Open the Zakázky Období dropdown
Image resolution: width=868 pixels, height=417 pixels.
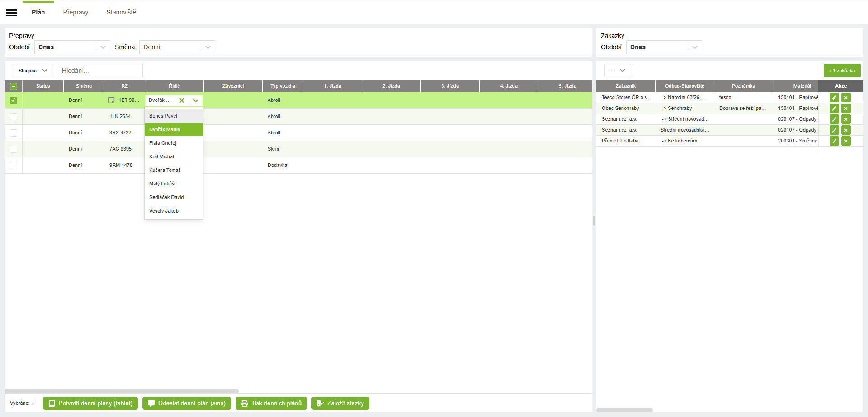tap(664, 47)
